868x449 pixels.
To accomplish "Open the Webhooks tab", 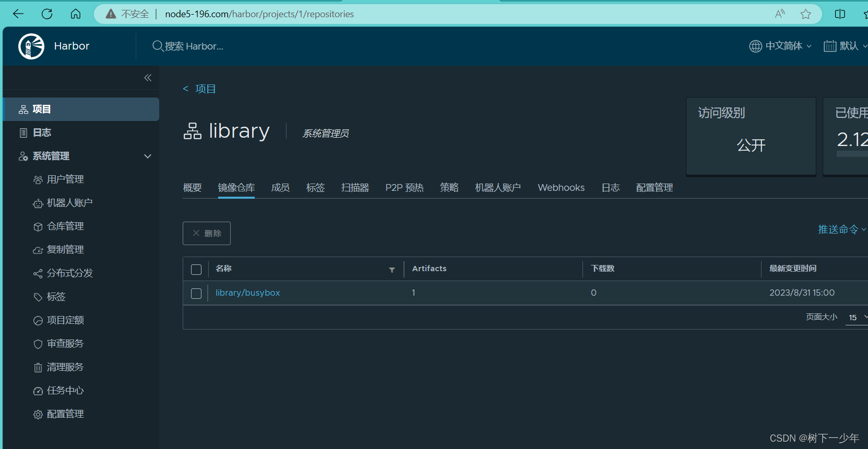I will [561, 188].
